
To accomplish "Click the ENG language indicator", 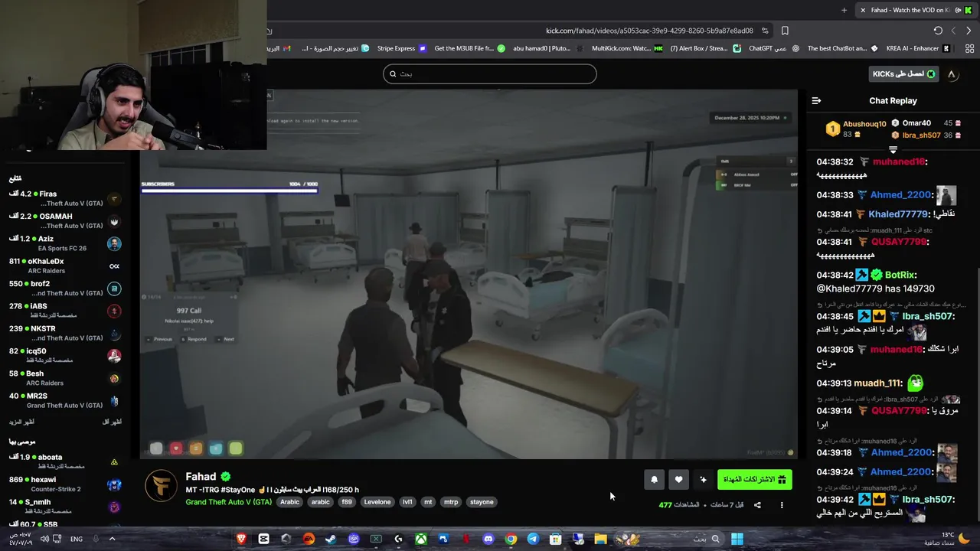I will 77,539.
